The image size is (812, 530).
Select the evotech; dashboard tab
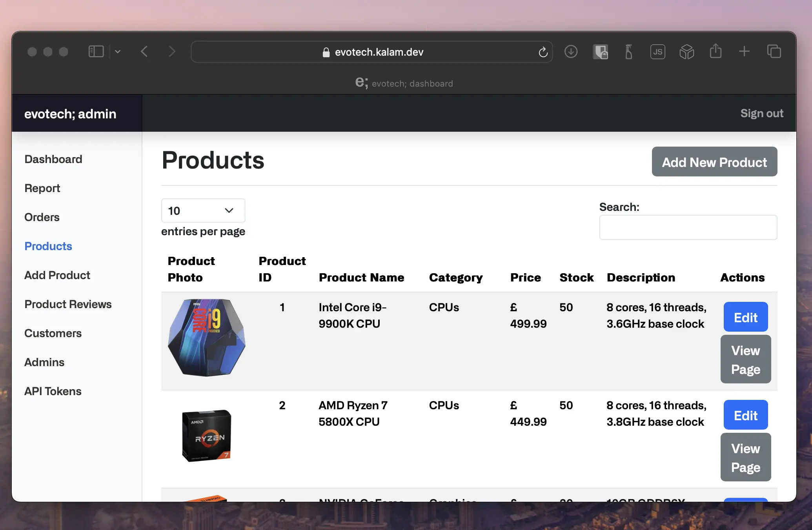tap(404, 83)
